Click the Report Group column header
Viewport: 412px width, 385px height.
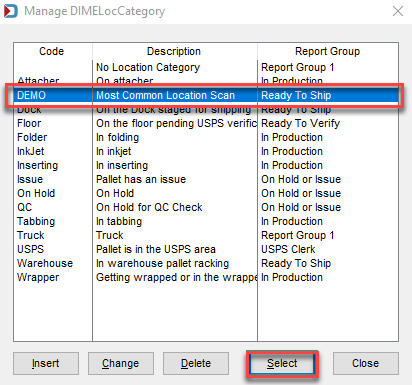click(x=328, y=51)
